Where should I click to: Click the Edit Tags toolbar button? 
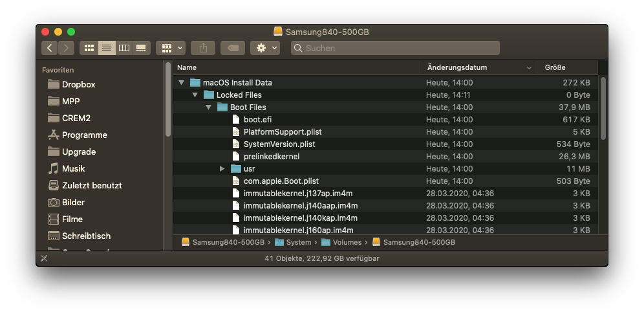pos(233,48)
